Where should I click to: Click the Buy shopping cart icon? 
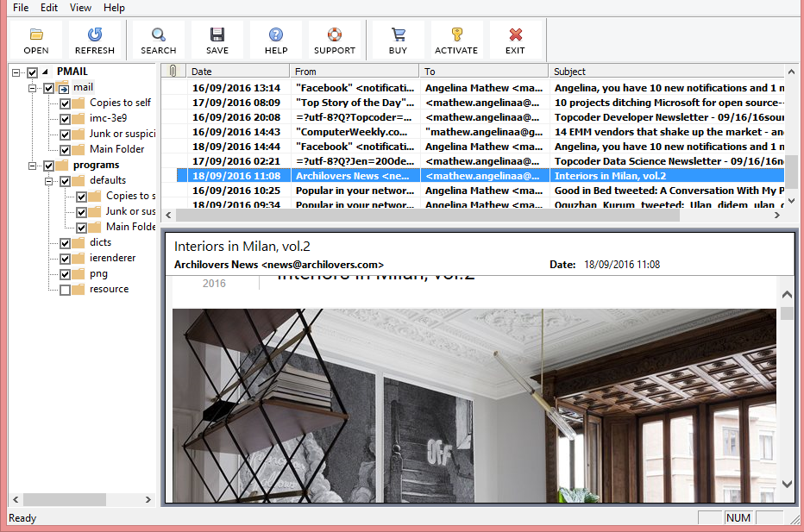coord(398,34)
